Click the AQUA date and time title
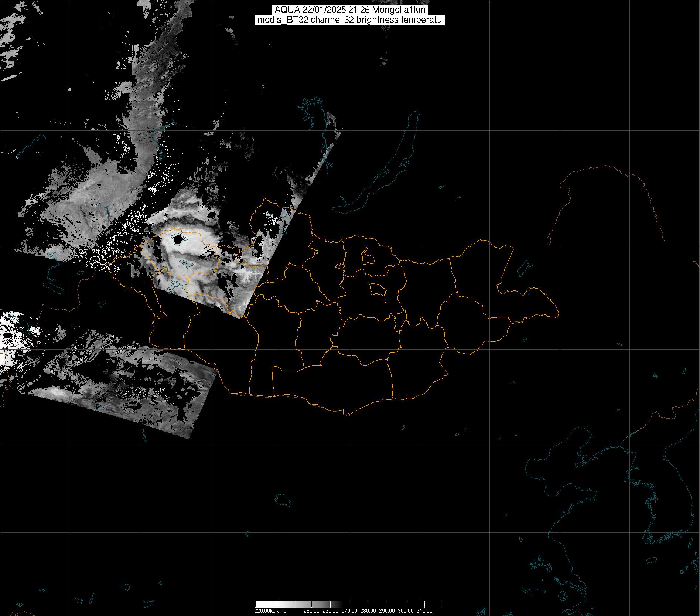 (x=349, y=10)
